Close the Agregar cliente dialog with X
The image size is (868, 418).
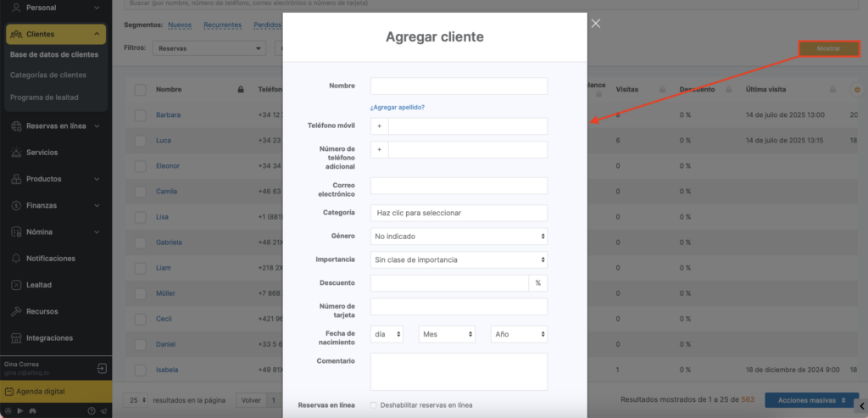[x=596, y=23]
